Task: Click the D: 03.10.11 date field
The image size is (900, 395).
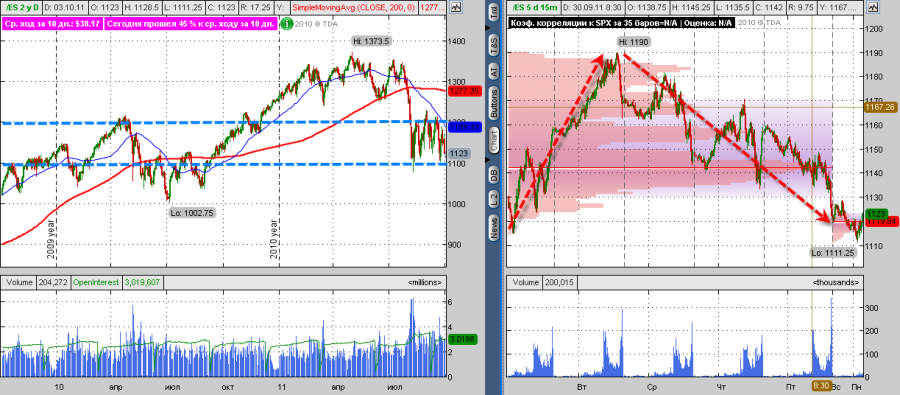Action: [65, 8]
